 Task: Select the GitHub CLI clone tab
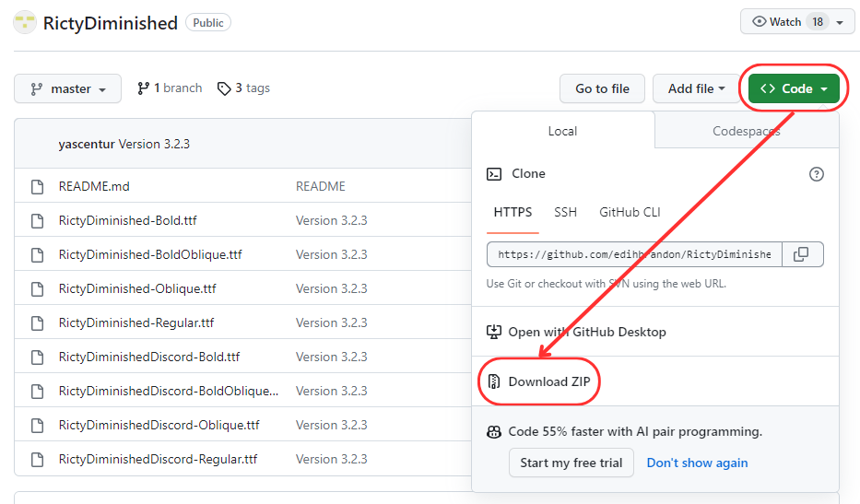coord(630,212)
